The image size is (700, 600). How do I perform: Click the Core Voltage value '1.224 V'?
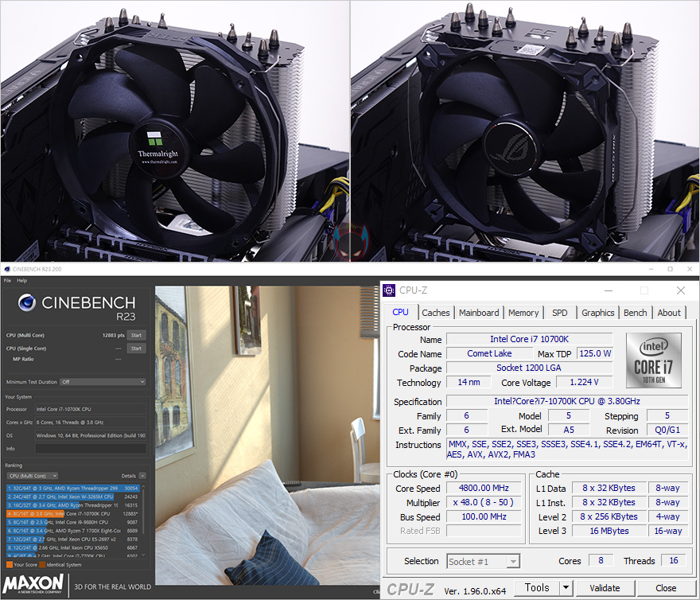584,382
